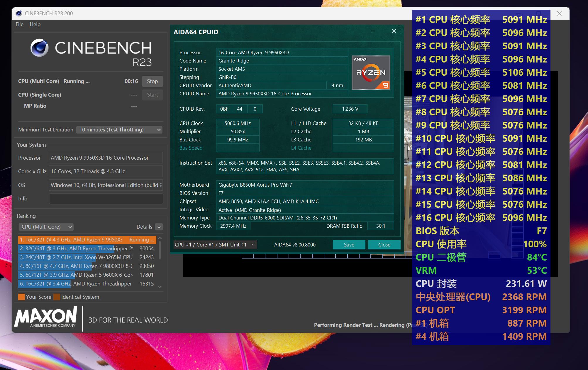Click inside the Info input field
The image size is (588, 370).
(106, 199)
